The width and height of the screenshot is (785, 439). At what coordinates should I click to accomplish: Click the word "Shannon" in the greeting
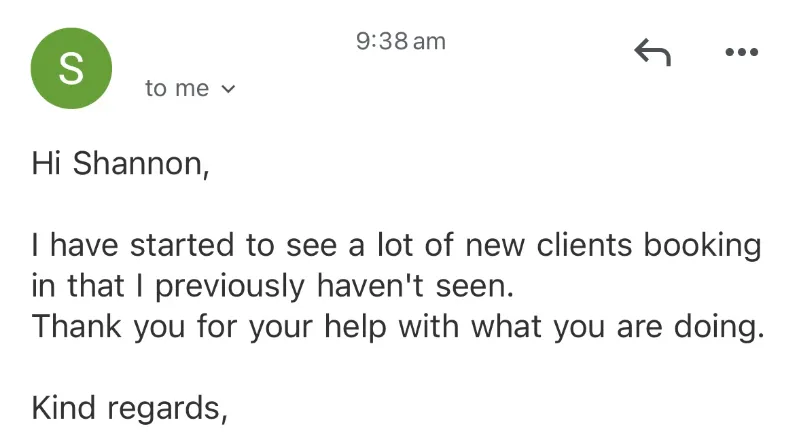point(138,163)
